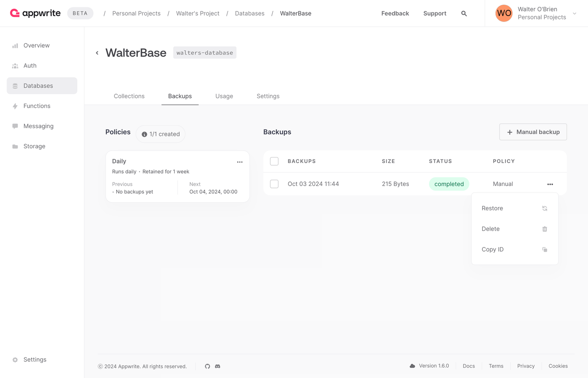
Task: Go to Databases breadcrumb
Action: coord(250,13)
